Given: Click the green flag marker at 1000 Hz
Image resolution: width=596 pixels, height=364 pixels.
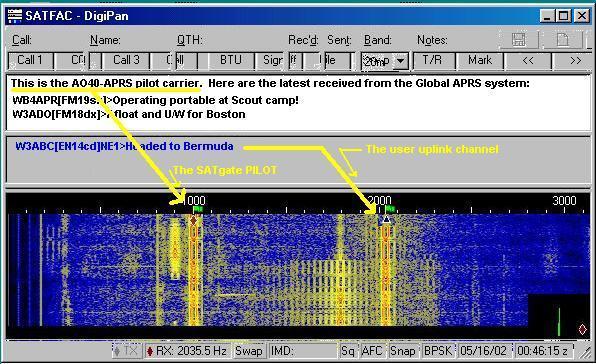Looking at the screenshot, I should 198,209.
